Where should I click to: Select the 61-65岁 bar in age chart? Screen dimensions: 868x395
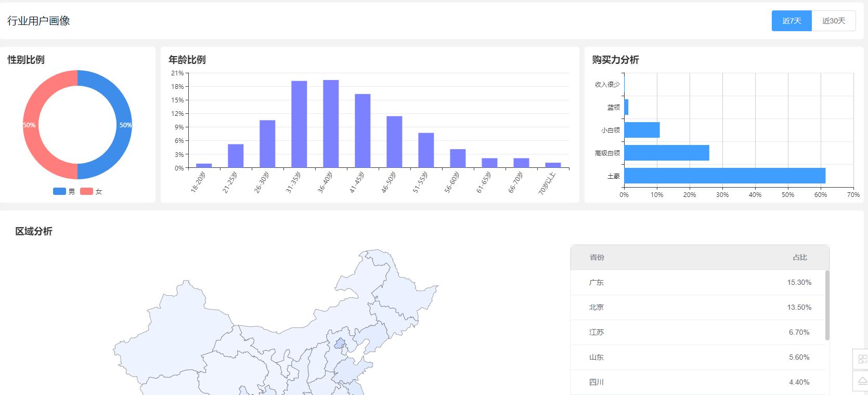[x=489, y=163]
